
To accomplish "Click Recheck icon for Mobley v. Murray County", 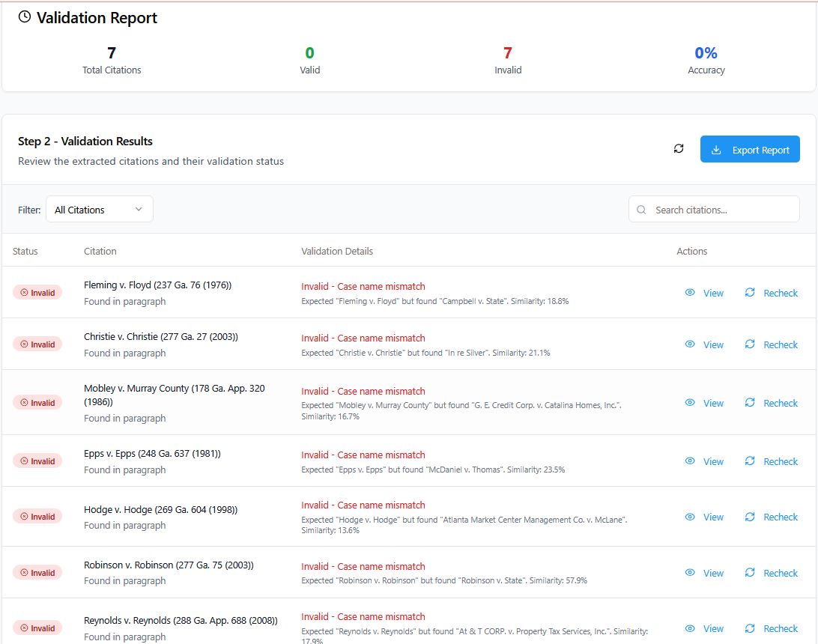I will pyautogui.click(x=750, y=403).
